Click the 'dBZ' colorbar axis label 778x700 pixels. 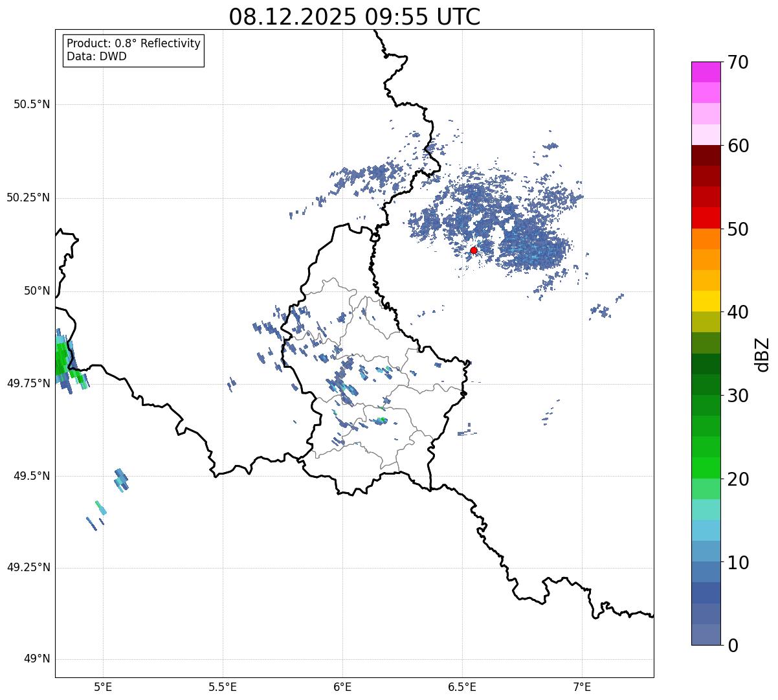762,354
